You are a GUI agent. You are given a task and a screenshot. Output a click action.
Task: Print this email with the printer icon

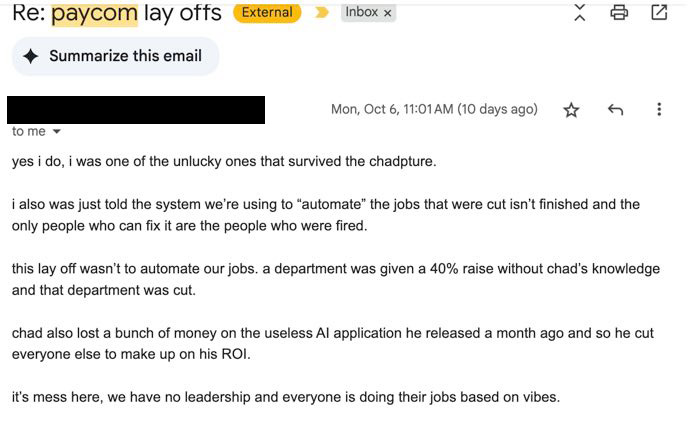coord(619,12)
